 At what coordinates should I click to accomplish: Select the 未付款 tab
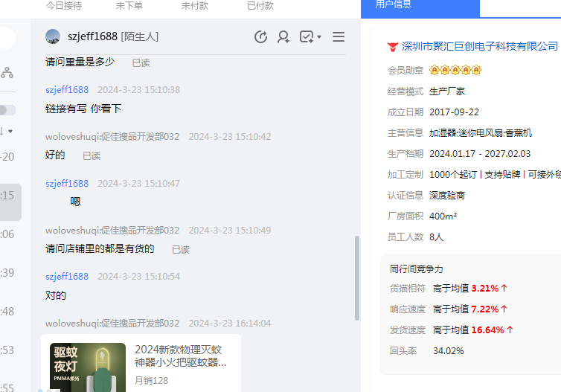pyautogui.click(x=195, y=6)
